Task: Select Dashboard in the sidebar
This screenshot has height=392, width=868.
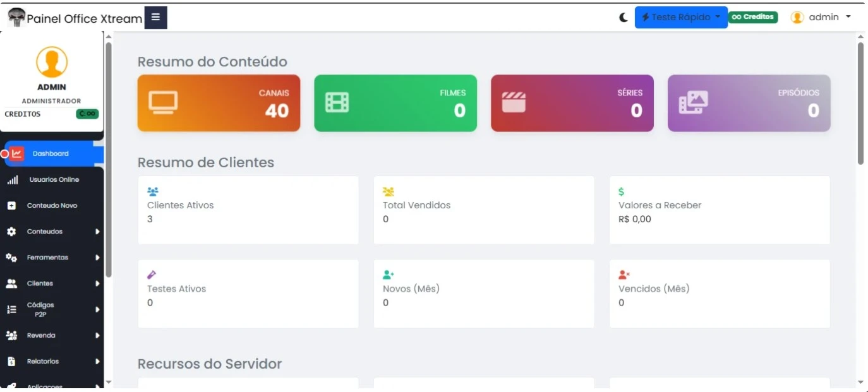Action: (x=51, y=153)
